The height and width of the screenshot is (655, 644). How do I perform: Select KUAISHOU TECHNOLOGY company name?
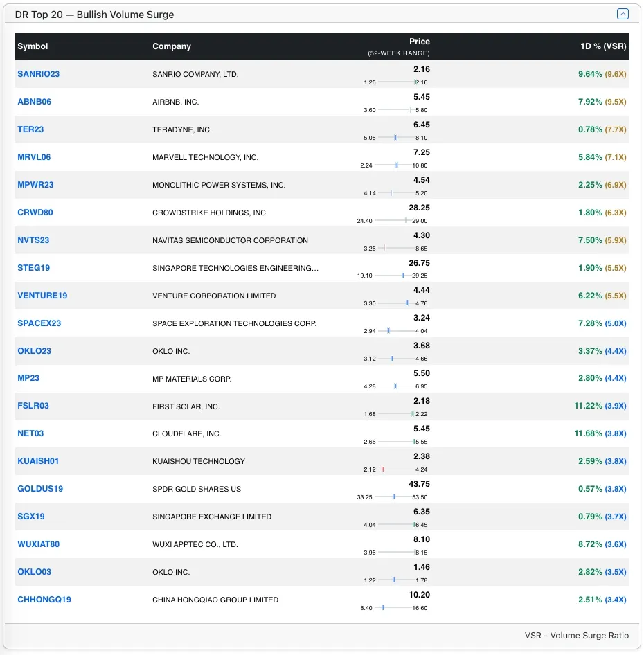(x=199, y=461)
